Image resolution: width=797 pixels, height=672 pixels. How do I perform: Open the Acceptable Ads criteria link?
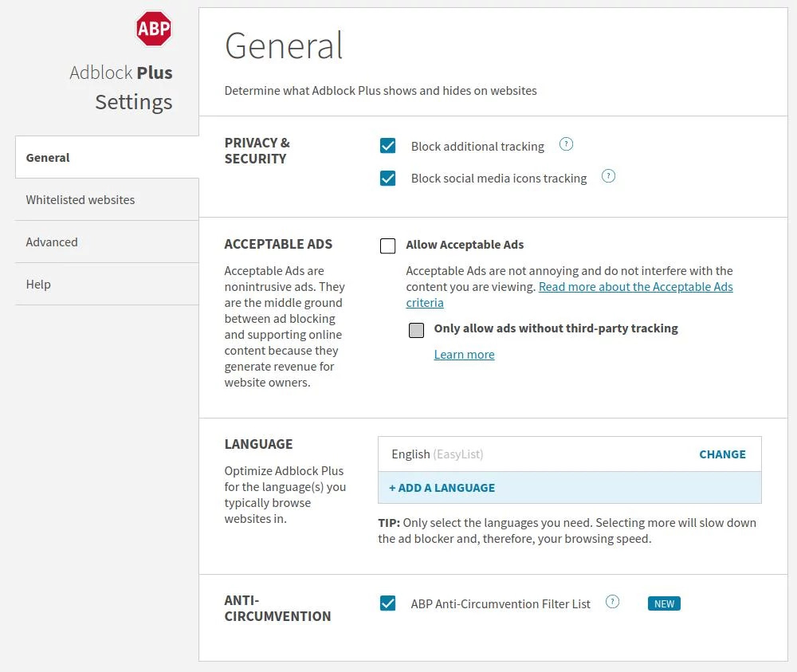click(x=636, y=286)
